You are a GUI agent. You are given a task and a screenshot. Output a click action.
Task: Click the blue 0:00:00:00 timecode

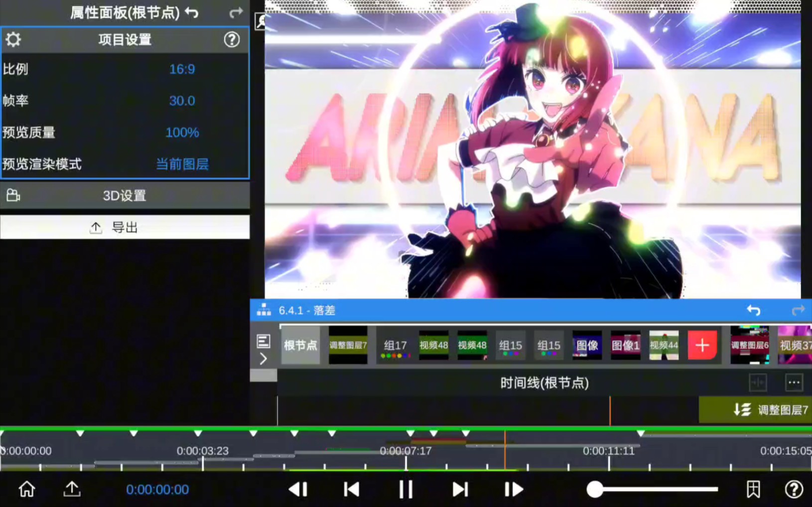157,490
